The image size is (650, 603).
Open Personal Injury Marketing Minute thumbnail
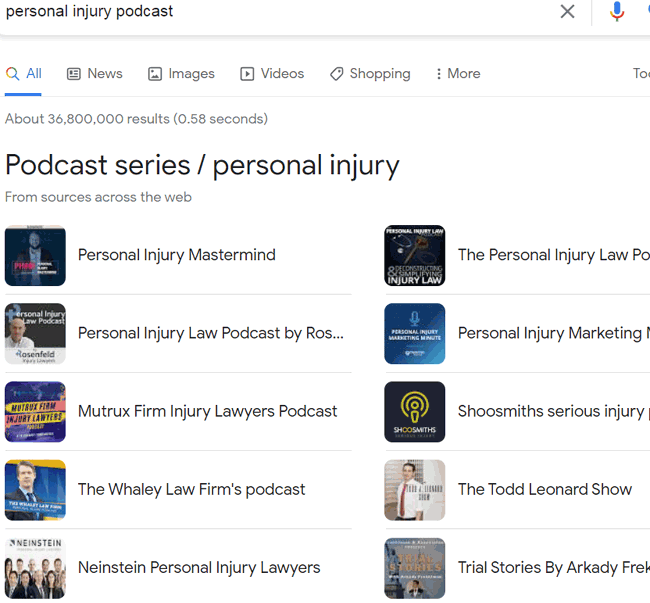[415, 334]
